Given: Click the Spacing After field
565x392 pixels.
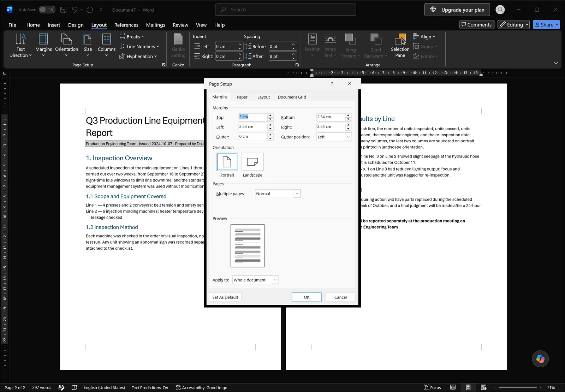Looking at the screenshot, I should 280,57.
